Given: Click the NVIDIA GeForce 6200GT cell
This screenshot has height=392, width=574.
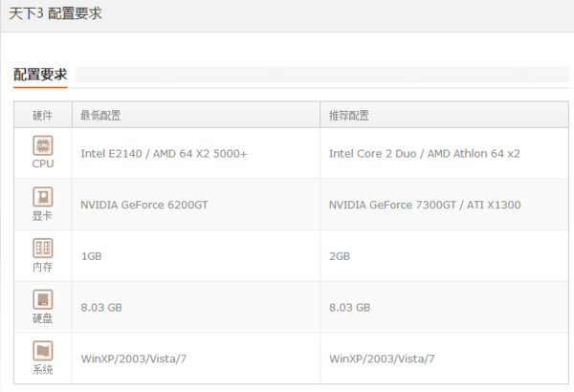Looking at the screenshot, I should coord(143,205).
